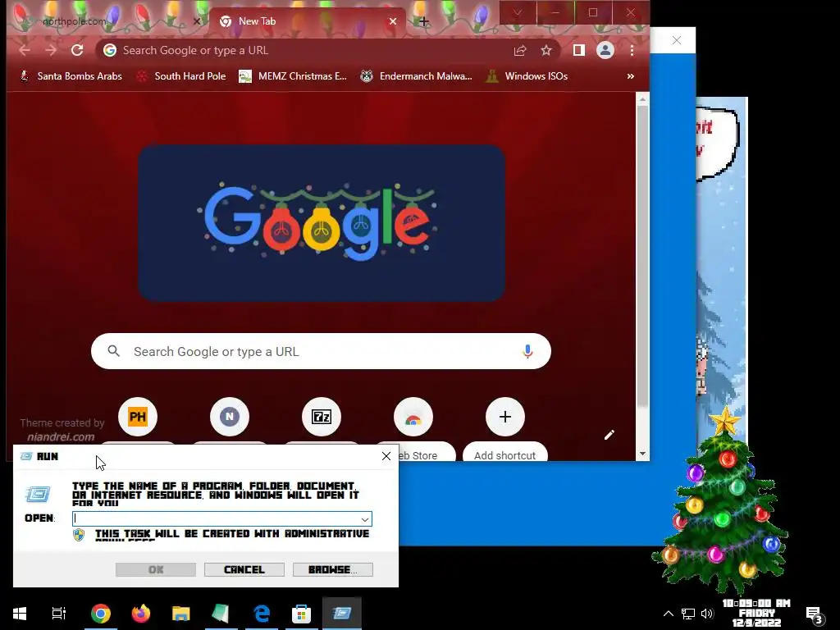Click Chrome page scrollbar down arrow

coord(642,454)
